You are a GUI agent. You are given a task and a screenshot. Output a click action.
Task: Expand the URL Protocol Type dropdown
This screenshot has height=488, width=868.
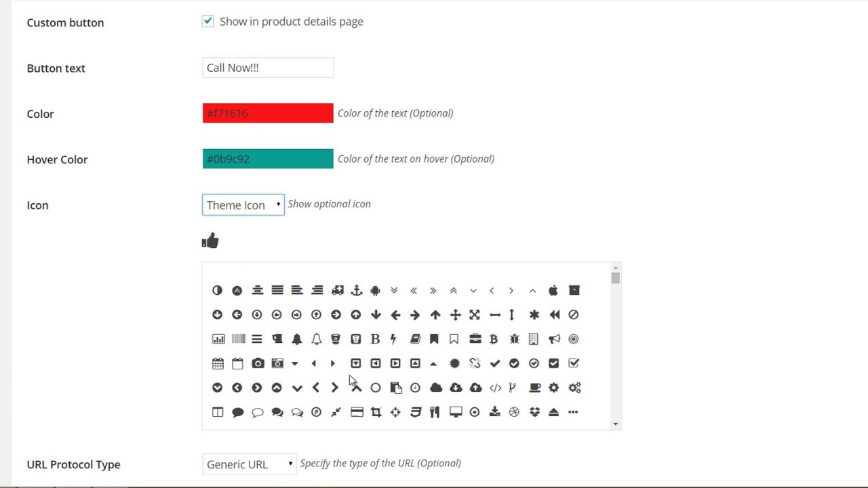pos(249,464)
